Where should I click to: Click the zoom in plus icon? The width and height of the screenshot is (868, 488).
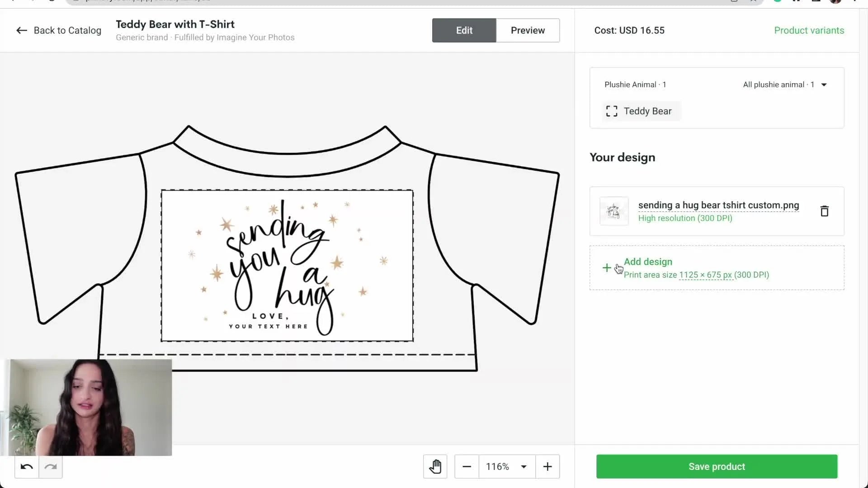tap(547, 466)
